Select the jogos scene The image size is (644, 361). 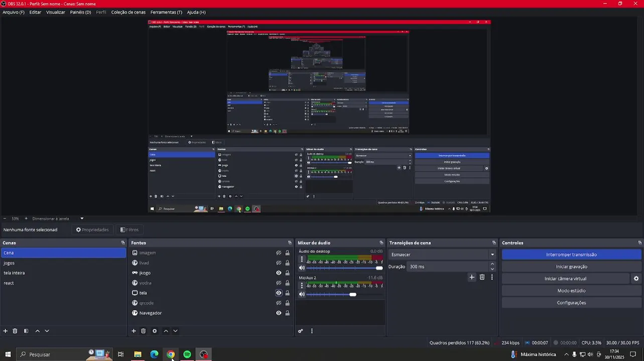point(63,263)
